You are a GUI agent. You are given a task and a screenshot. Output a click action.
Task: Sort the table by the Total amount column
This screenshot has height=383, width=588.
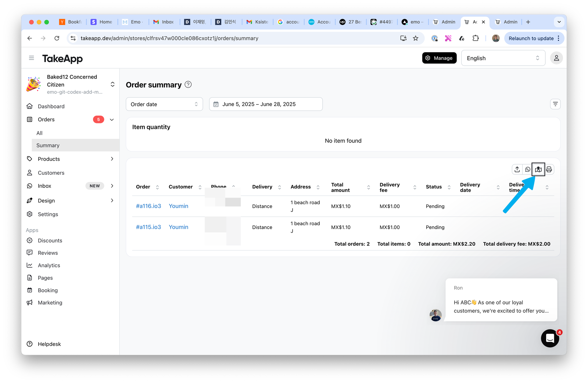369,187
